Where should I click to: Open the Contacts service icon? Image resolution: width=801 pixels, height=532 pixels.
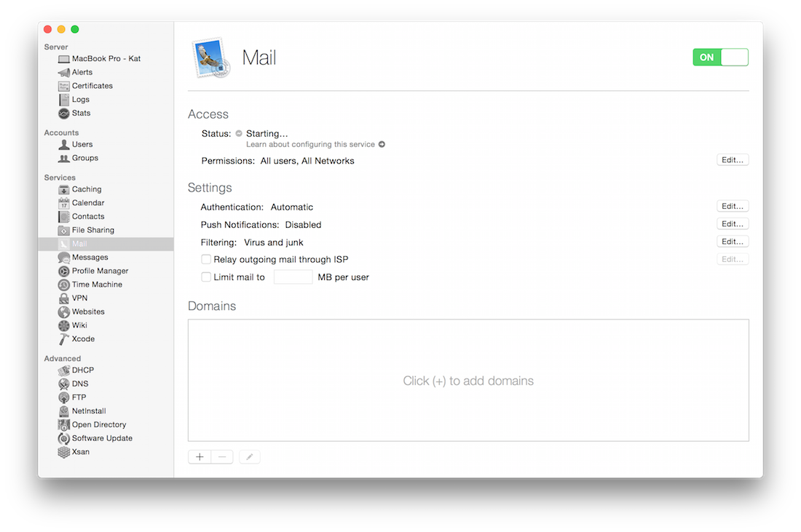tap(64, 216)
